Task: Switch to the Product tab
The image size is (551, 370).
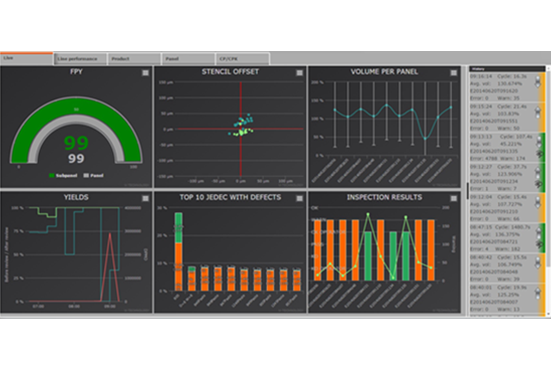Action: [135, 59]
